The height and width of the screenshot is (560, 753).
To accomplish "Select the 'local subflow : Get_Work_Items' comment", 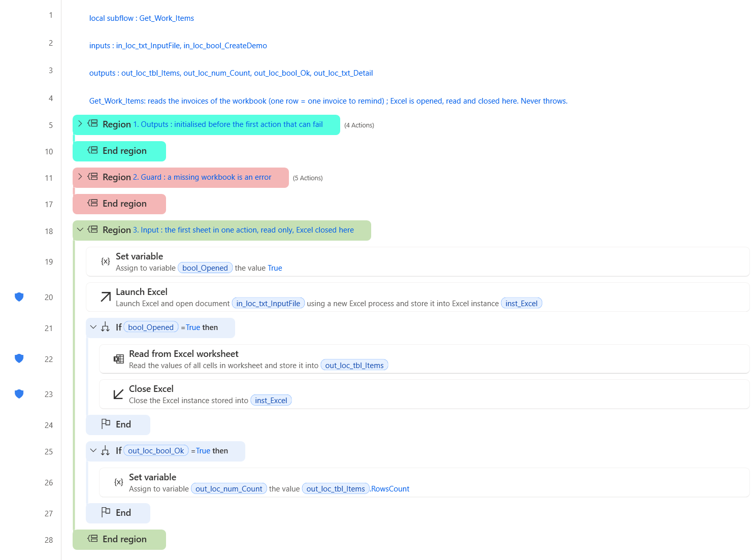I will (x=142, y=18).
